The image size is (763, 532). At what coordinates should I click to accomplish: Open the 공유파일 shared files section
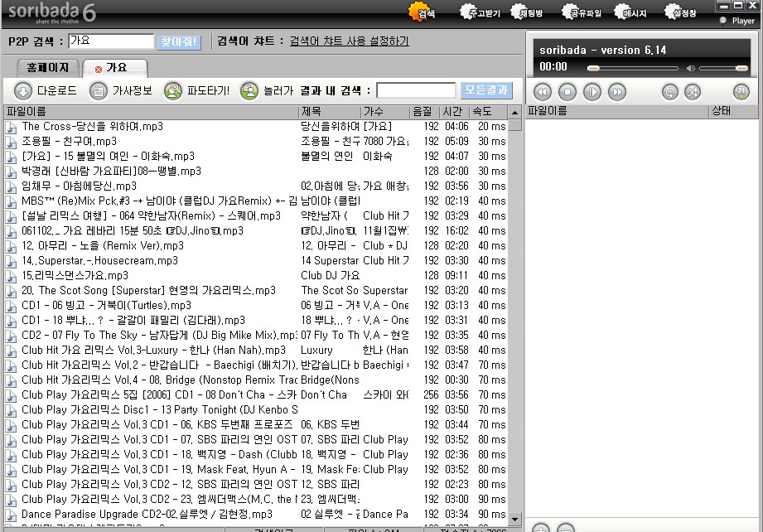point(582,12)
